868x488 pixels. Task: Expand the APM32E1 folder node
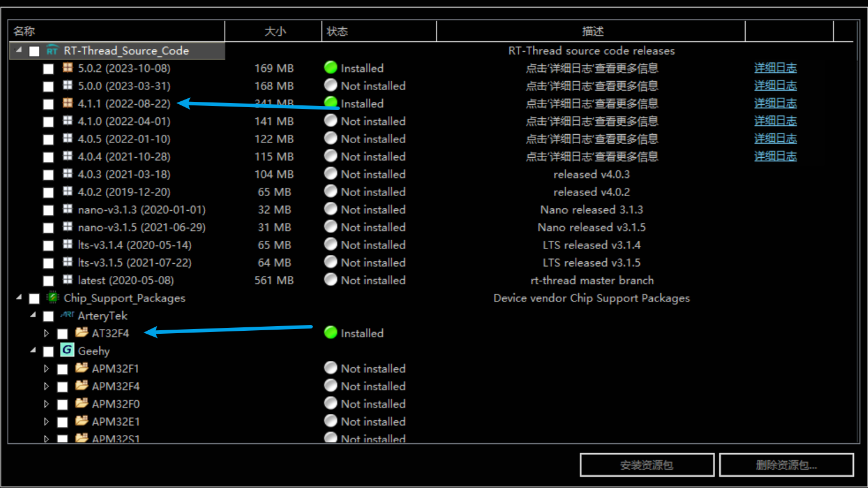46,421
